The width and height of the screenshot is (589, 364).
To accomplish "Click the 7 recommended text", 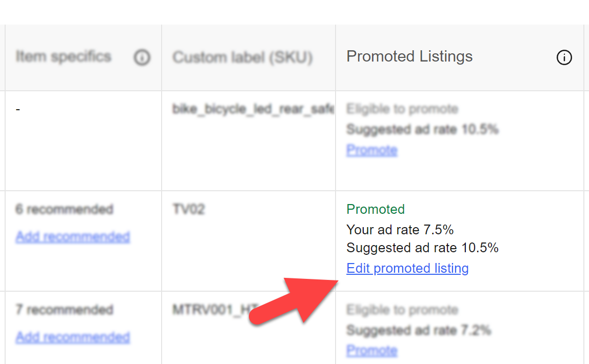I will point(64,310).
